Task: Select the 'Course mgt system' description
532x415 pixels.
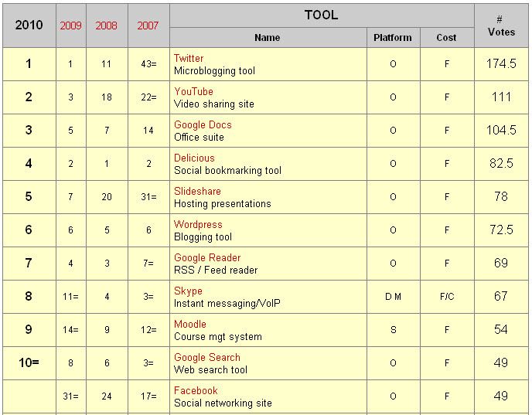Action: pyautogui.click(x=218, y=336)
